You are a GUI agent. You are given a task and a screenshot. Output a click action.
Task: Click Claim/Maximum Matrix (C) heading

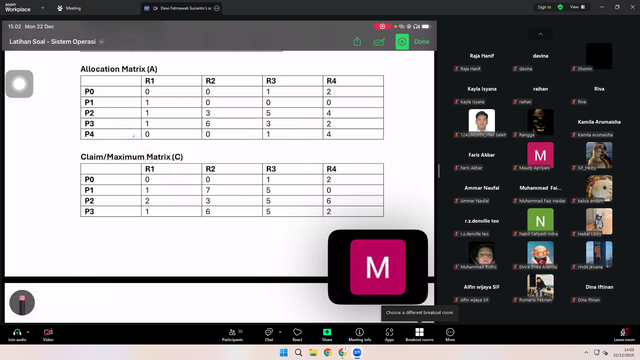131,157
